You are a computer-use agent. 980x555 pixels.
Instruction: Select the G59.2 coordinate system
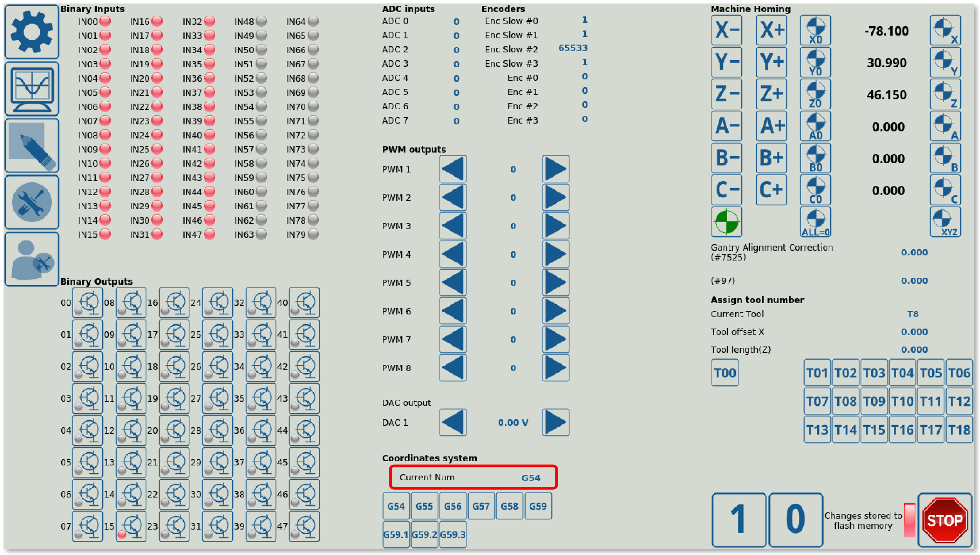[424, 534]
